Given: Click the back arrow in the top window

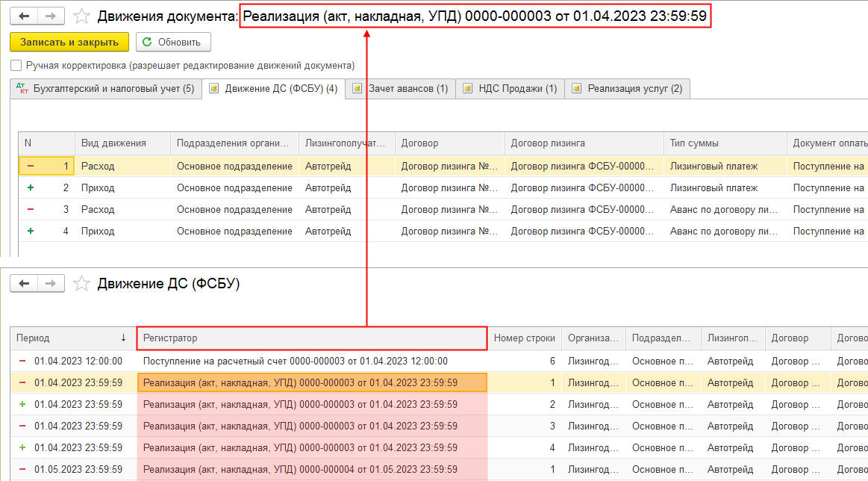Looking at the screenshot, I should 24,16.
